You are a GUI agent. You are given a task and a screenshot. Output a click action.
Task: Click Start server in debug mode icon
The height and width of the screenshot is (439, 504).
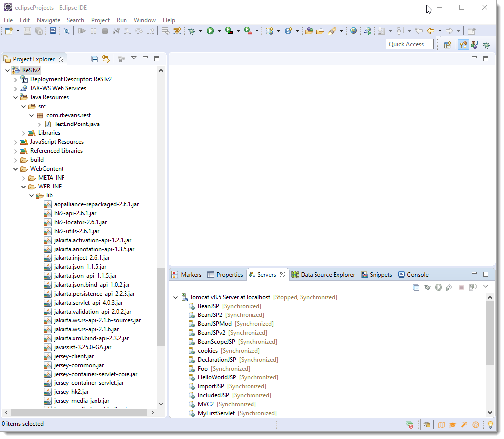427,287
